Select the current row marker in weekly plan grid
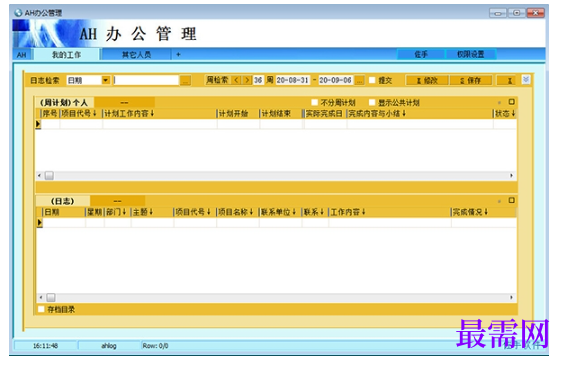568x365 pixels. pyautogui.click(x=38, y=124)
